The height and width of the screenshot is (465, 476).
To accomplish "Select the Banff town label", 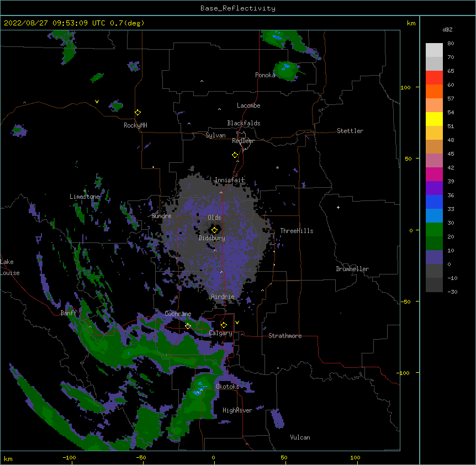I will pyautogui.click(x=68, y=313).
